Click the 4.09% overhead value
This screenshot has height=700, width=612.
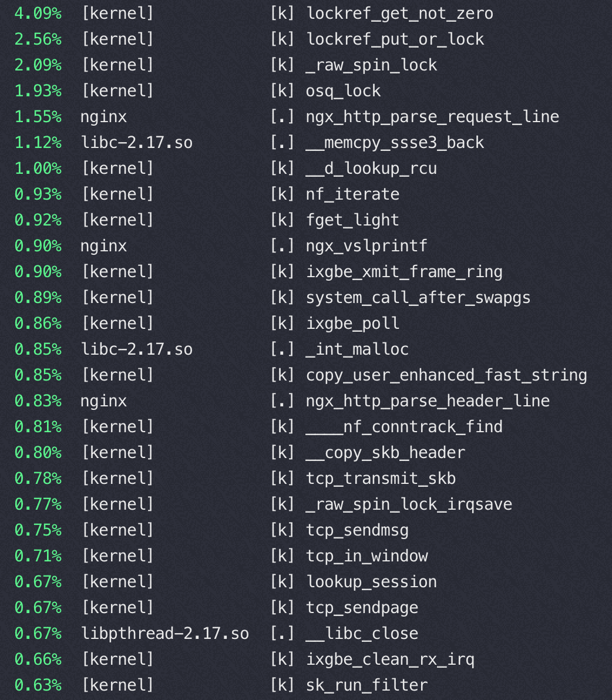point(38,14)
